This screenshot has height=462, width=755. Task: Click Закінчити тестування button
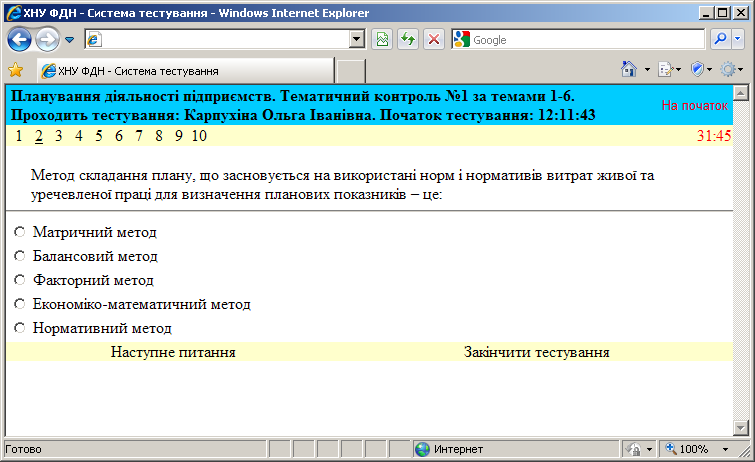pyautogui.click(x=536, y=352)
